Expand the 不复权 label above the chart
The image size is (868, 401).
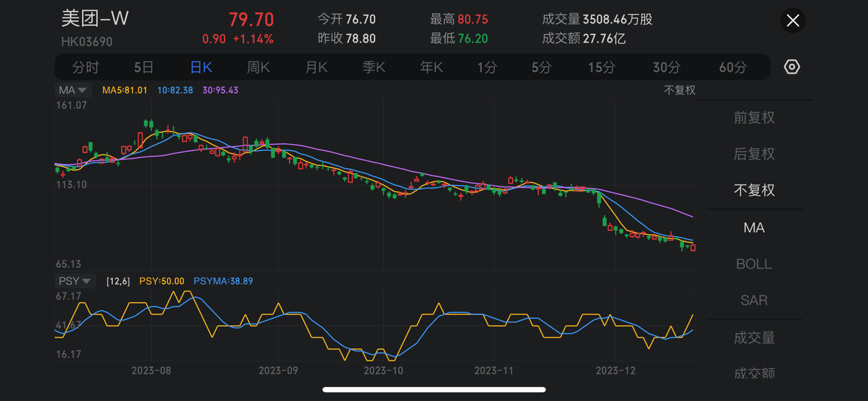coord(681,90)
